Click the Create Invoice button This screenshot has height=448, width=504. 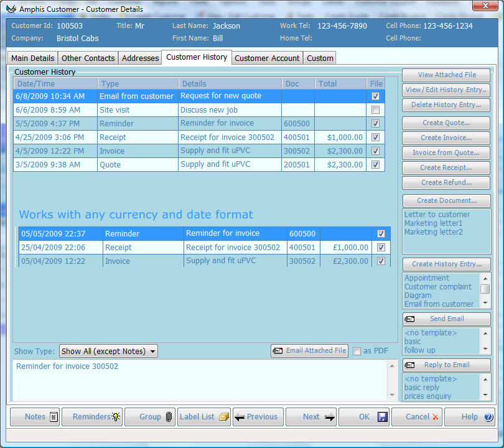[446, 138]
